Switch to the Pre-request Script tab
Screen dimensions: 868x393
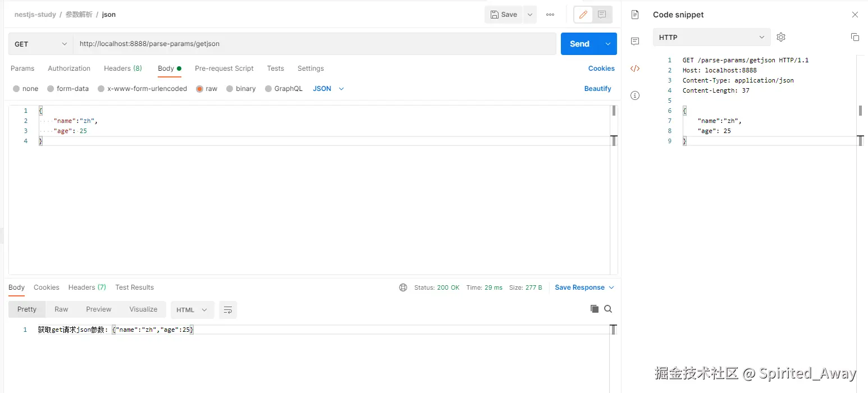224,68
